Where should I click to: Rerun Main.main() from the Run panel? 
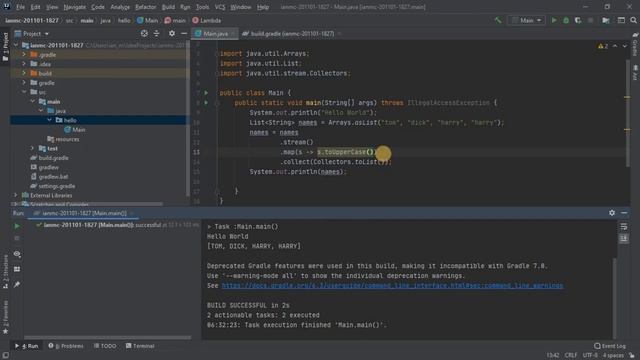[x=17, y=226]
